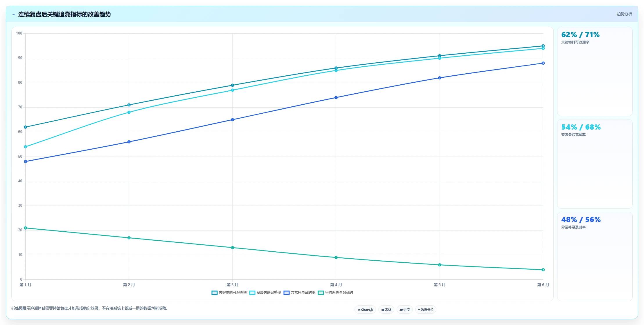Image resolution: width=644 pixels, height=325 pixels.
Task: Click the 进度 tag below the chart
Action: pyautogui.click(x=405, y=310)
